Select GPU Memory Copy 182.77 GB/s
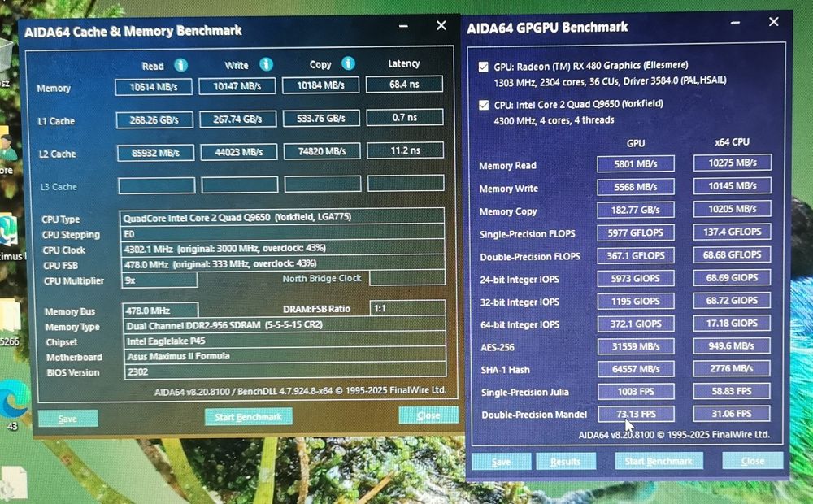The width and height of the screenshot is (813, 504). [x=636, y=210]
